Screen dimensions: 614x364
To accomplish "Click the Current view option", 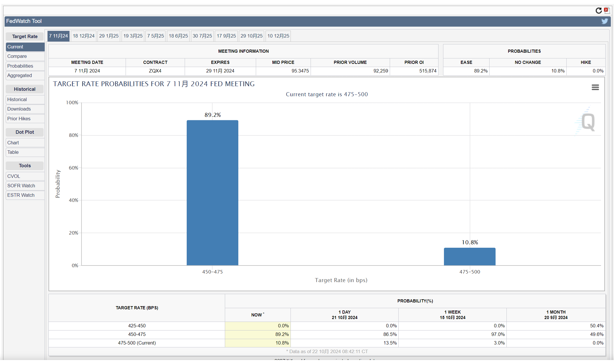I will click(x=24, y=46).
